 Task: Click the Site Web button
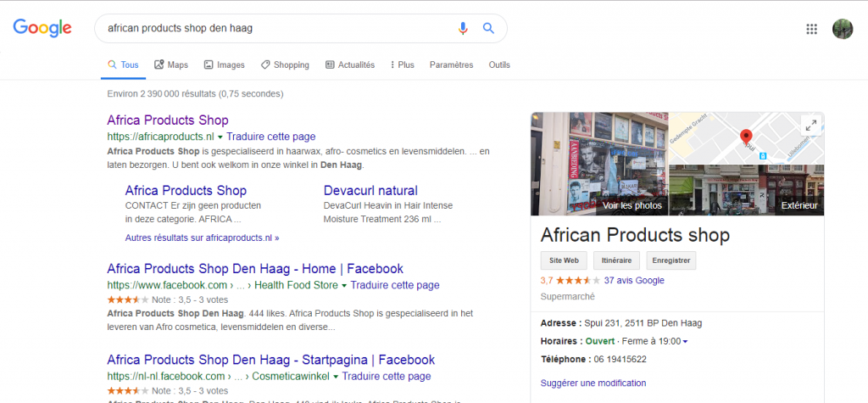click(x=564, y=260)
